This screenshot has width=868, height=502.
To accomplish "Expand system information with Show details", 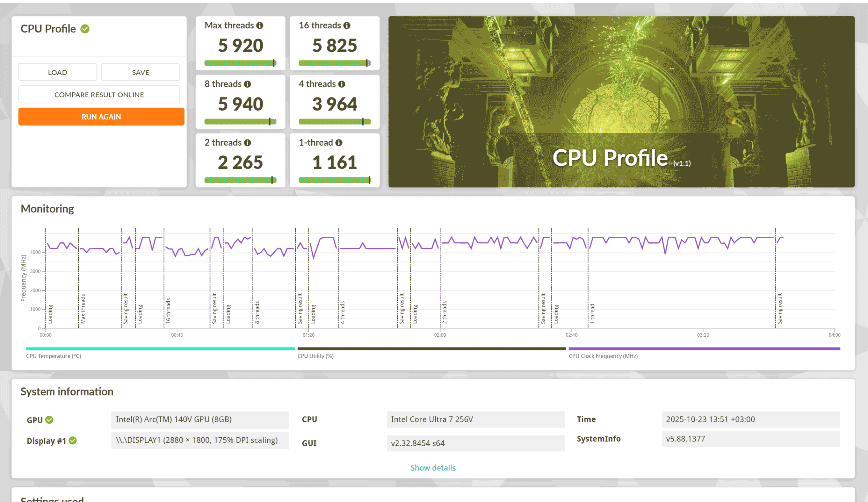I will 433,468.
